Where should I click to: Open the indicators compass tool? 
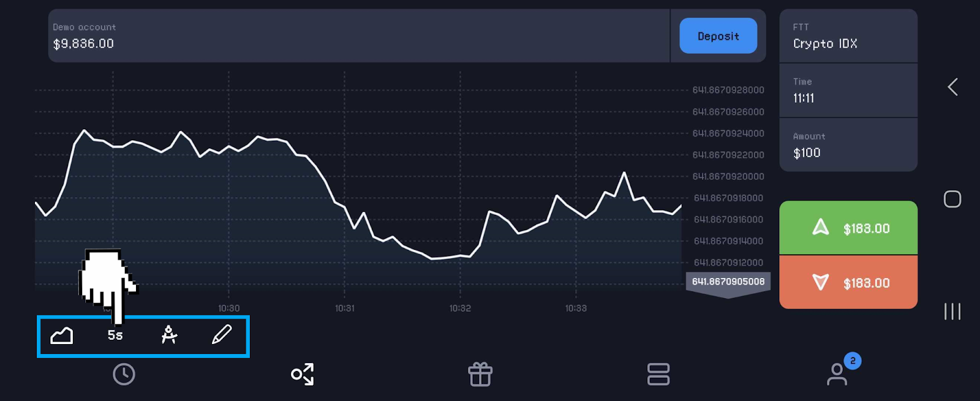click(169, 335)
